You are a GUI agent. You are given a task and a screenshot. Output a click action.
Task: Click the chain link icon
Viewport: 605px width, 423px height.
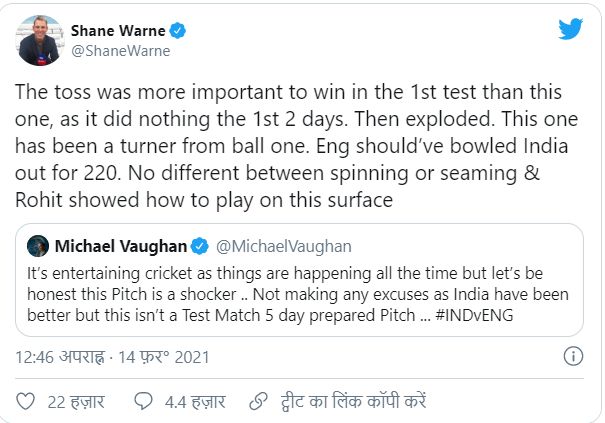tap(259, 400)
